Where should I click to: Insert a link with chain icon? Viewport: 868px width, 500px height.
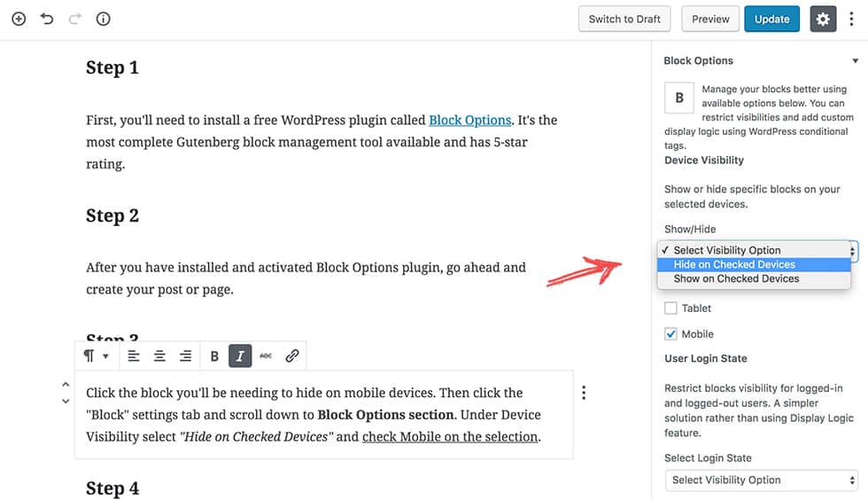(291, 355)
